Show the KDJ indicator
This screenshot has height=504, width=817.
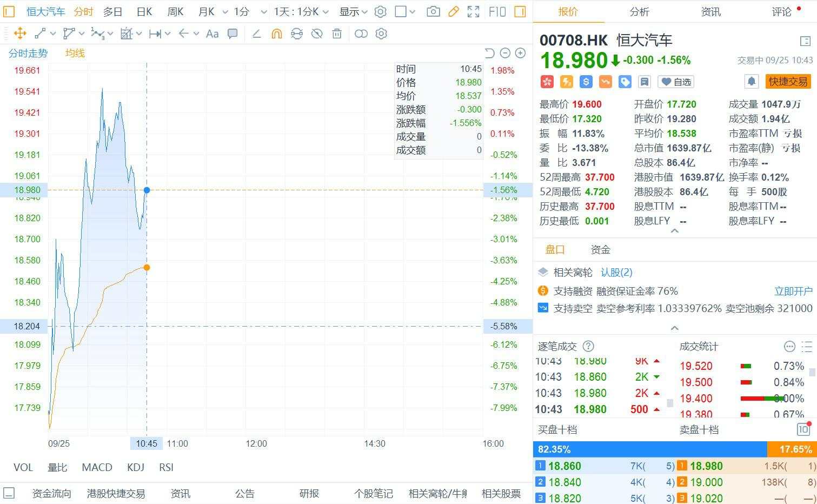(136, 467)
